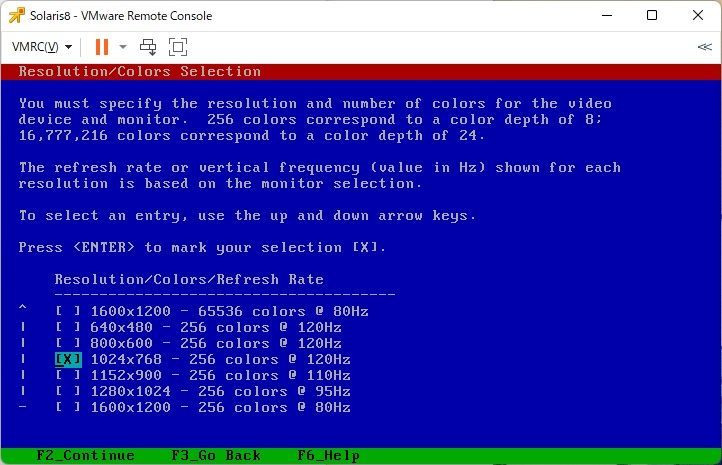Click 'Solaris8 - VMware Remote Console' window title
Screen dimensions: 722x465
(121, 16)
